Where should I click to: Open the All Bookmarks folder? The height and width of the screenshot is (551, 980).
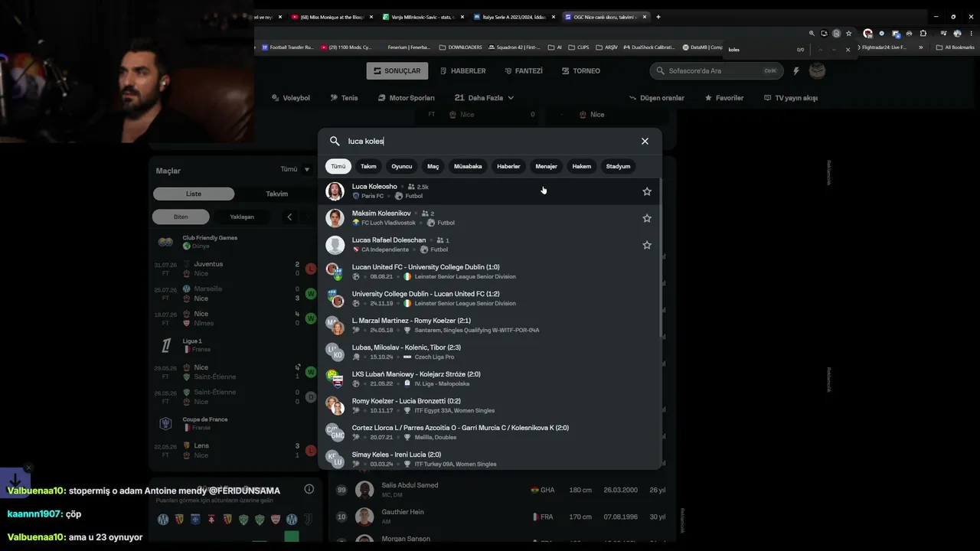click(954, 47)
